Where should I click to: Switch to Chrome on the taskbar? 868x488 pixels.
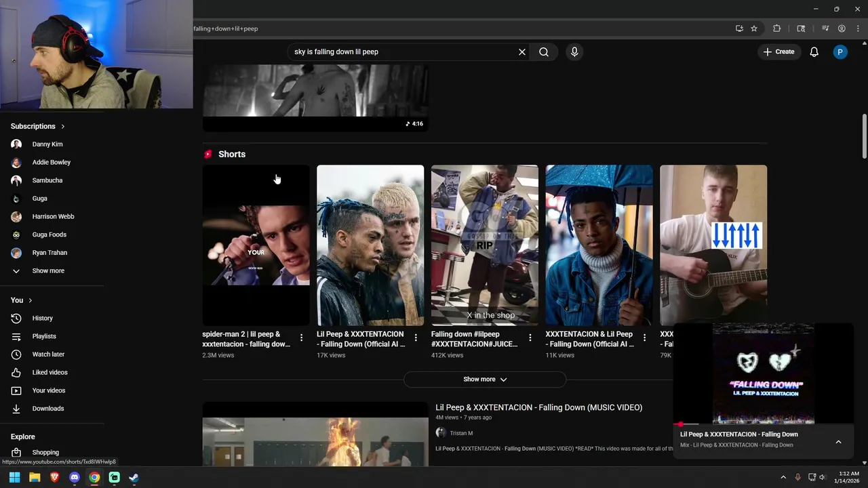[x=94, y=477]
